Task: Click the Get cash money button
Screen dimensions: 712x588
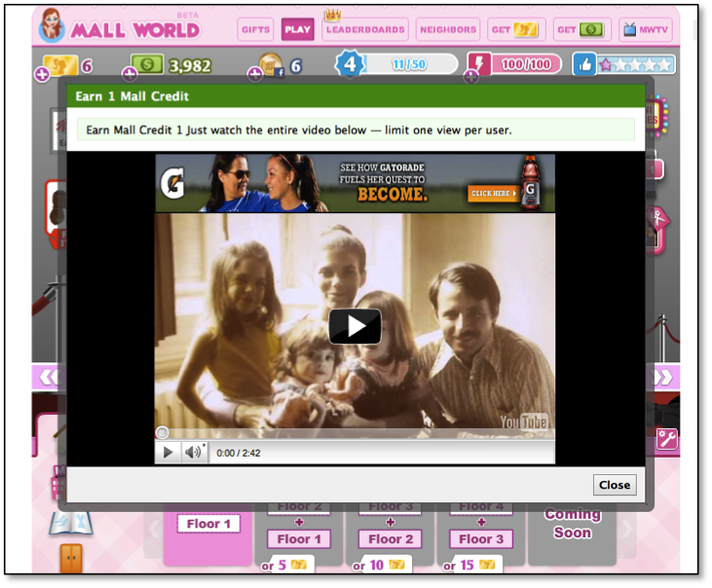Action: click(581, 30)
